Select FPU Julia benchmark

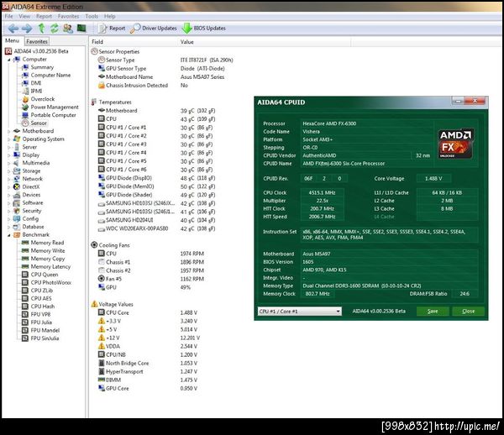click(41, 322)
